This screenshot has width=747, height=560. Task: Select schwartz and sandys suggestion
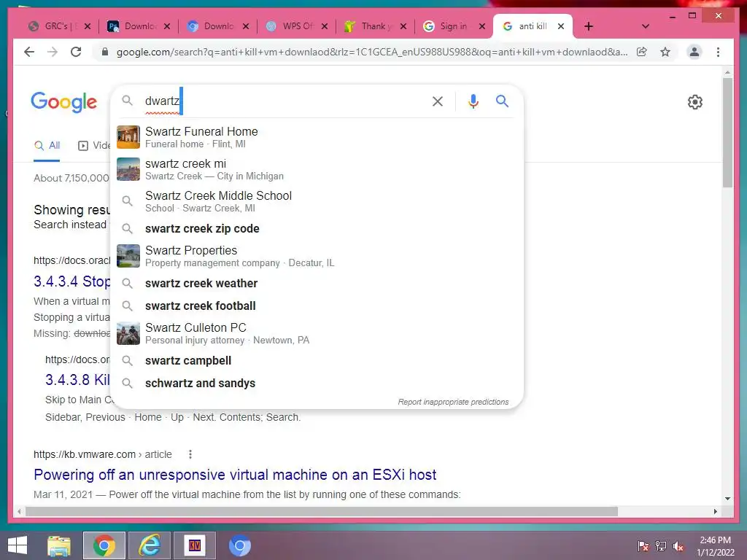[x=317, y=383]
